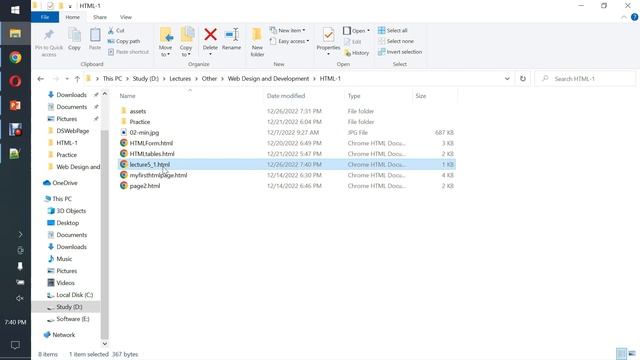The image size is (640, 360).
Task: Click Invert selection
Action: (400, 52)
